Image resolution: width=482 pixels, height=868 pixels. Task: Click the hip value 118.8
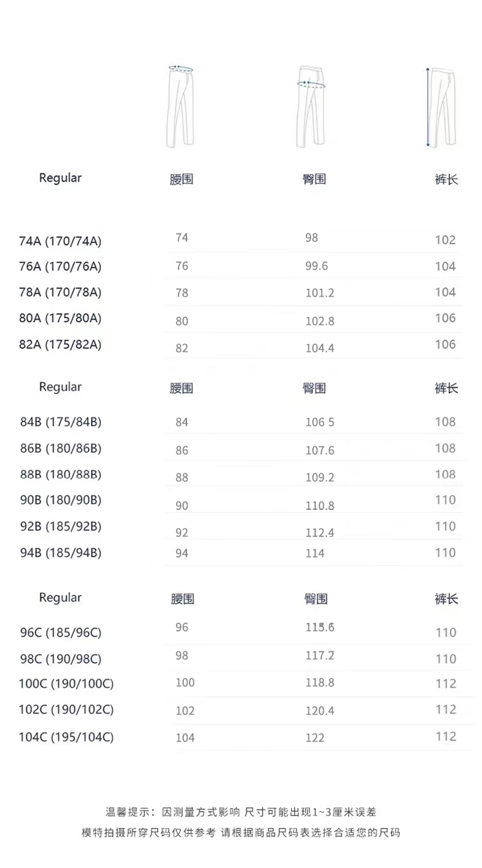click(x=320, y=683)
